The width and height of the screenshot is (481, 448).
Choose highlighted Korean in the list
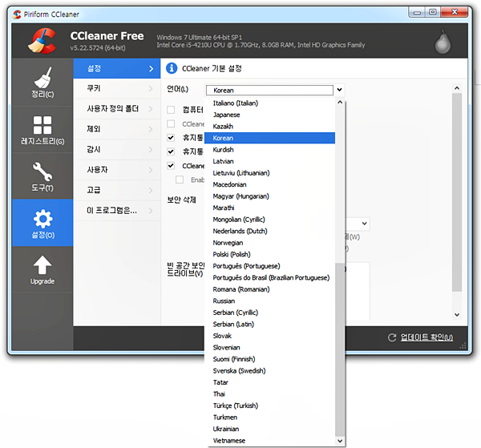tap(269, 138)
